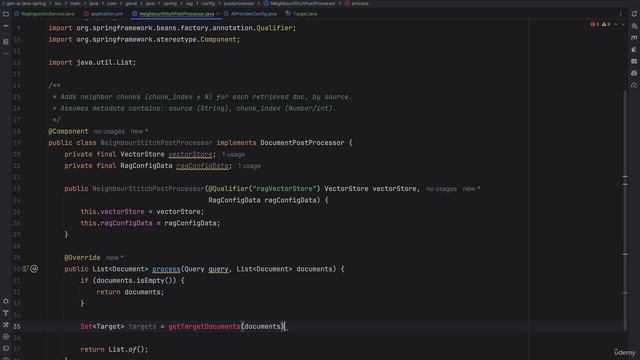Go to previous highlighted error arrow
This screenshot has height=360, width=640.
[616, 24]
